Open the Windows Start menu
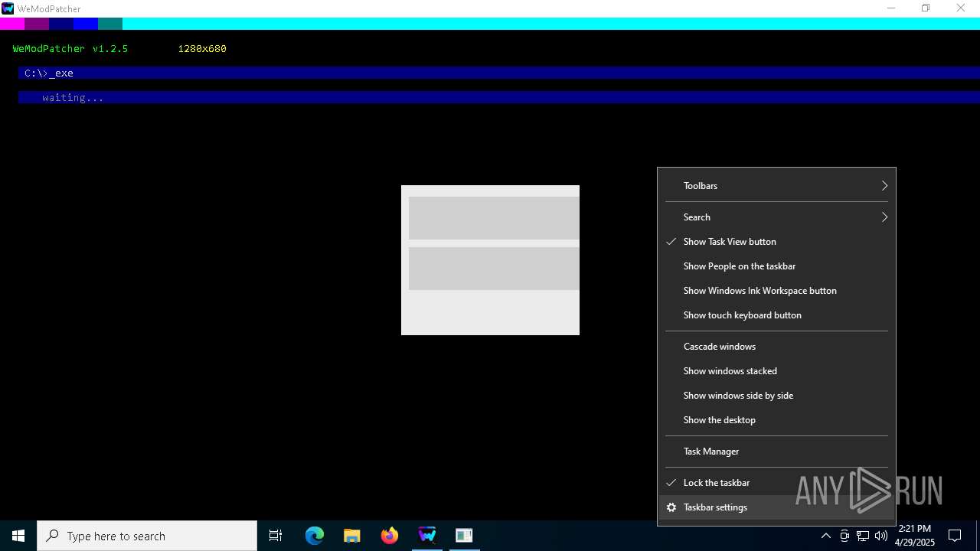This screenshot has width=980, height=551. (18, 536)
